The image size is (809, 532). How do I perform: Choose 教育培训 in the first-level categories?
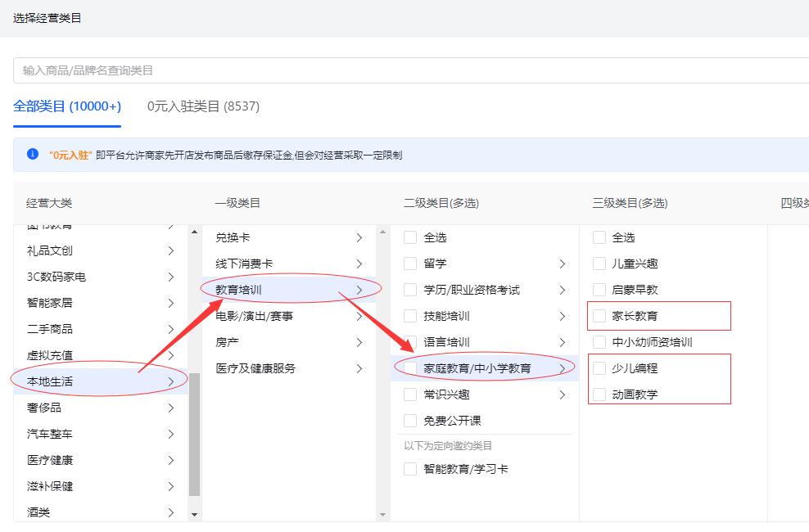tap(239, 290)
